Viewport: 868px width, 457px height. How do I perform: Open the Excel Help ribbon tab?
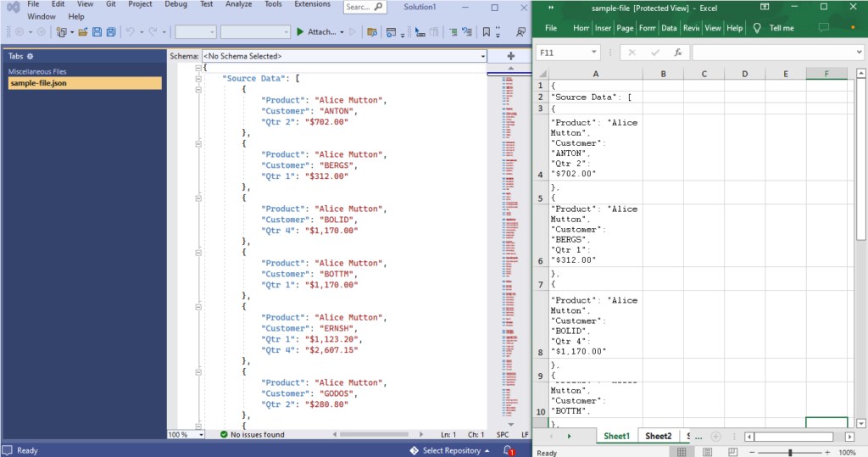click(735, 28)
